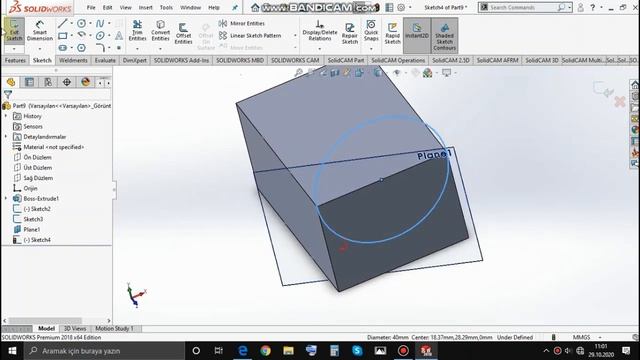Open the Quick Snaps dropdown arrow
640x360 pixels.
(x=371, y=49)
